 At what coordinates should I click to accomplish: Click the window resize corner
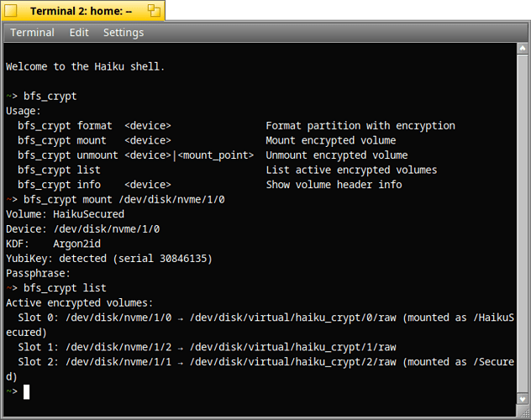tap(524, 411)
